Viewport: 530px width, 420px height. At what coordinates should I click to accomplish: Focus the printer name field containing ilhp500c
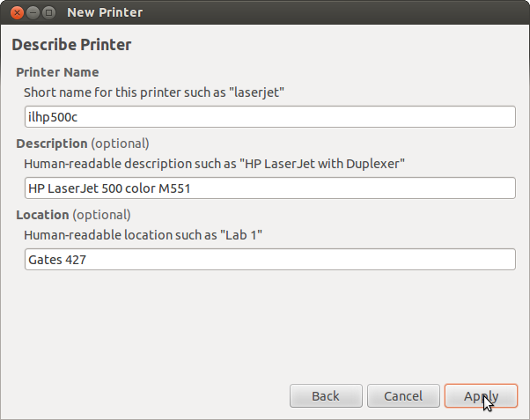(x=269, y=117)
